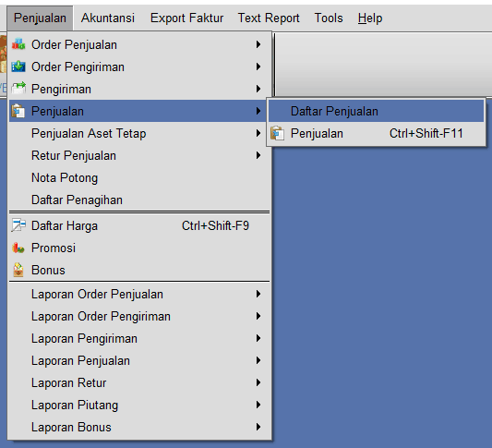Open the Help menu
Screen dimensions: 492x448
(370, 18)
